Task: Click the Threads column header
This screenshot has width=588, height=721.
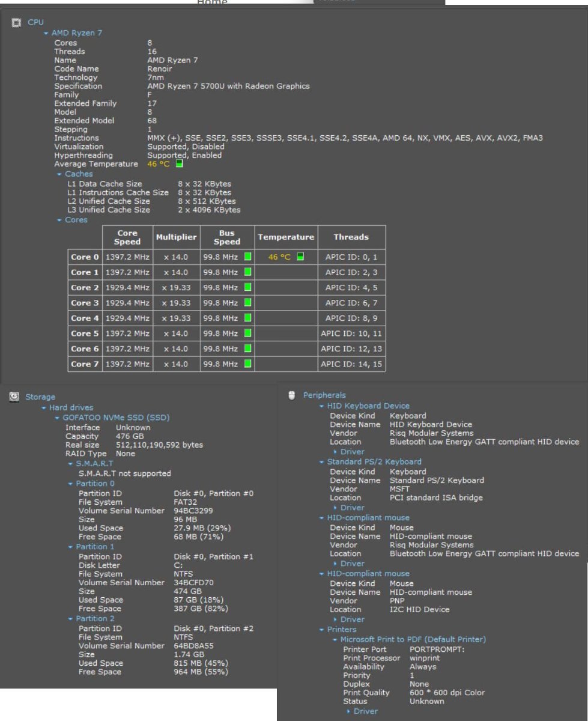Action: click(352, 237)
